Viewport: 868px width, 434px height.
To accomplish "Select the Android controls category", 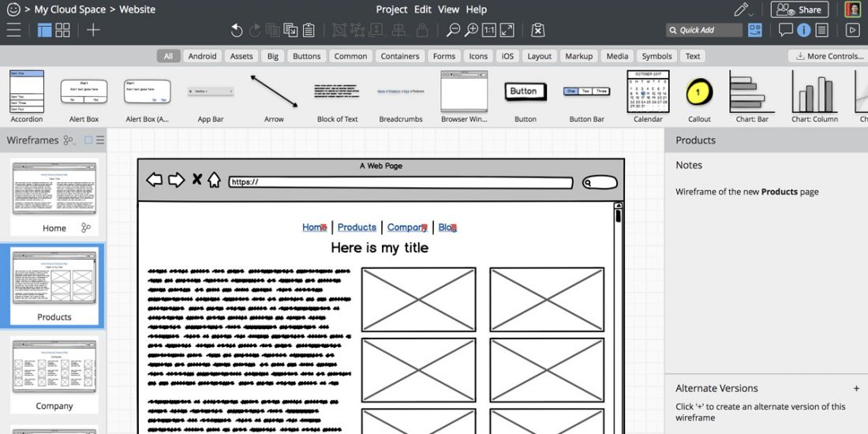I will [x=202, y=56].
